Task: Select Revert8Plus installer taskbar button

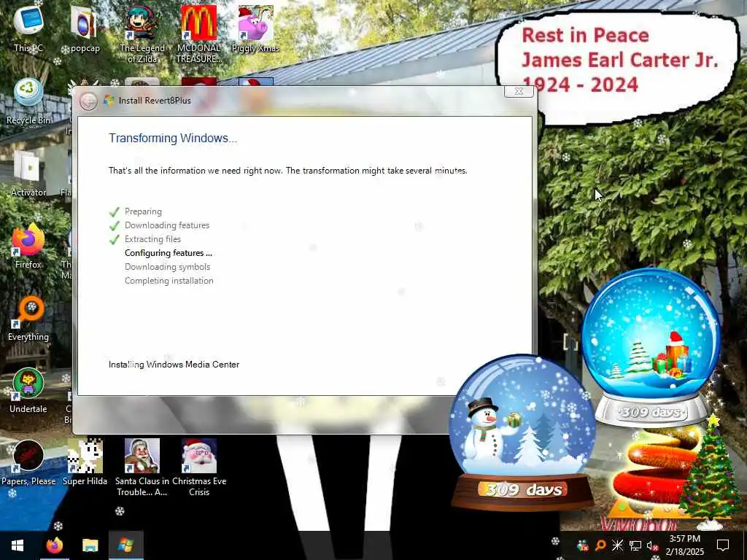Action: (x=125, y=545)
